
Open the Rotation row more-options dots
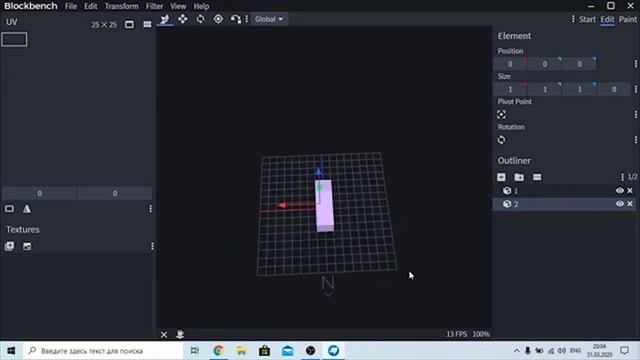(x=636, y=140)
